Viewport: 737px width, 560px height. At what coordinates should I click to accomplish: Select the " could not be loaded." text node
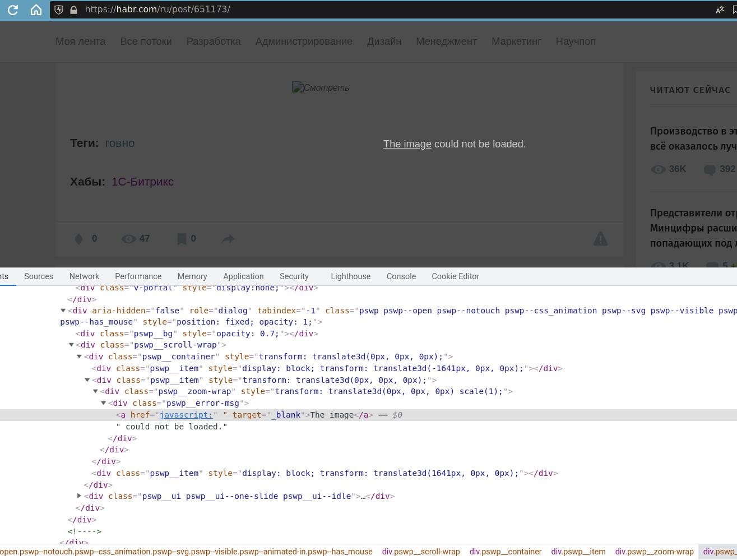(x=171, y=427)
